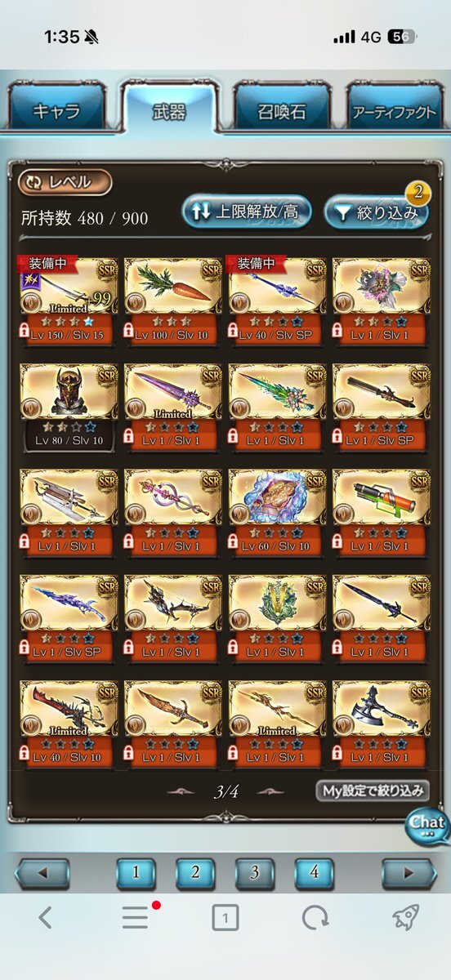Toggle the レベル sort switch button
Image resolution: width=451 pixels, height=980 pixels.
[x=65, y=183]
